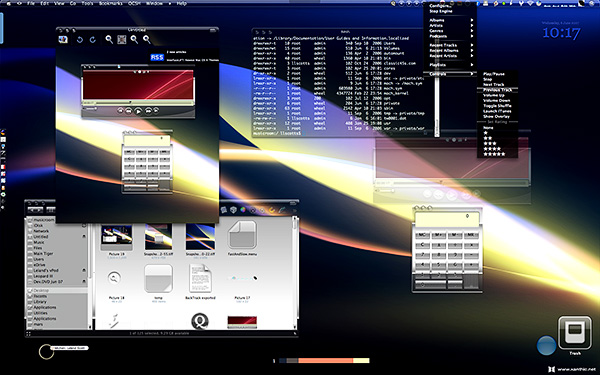Viewport: 600px width, 375px height.
Task: Open the Help menu
Action: point(181,3)
